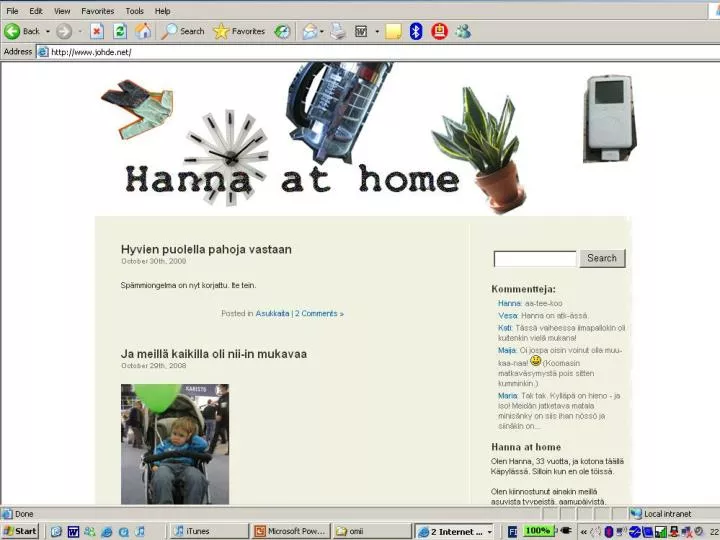Switch to the omii folder taskbar button
The image size is (720, 540).
(371, 531)
